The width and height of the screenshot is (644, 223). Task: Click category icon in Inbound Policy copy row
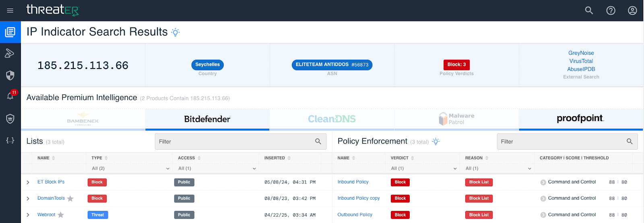point(543,198)
